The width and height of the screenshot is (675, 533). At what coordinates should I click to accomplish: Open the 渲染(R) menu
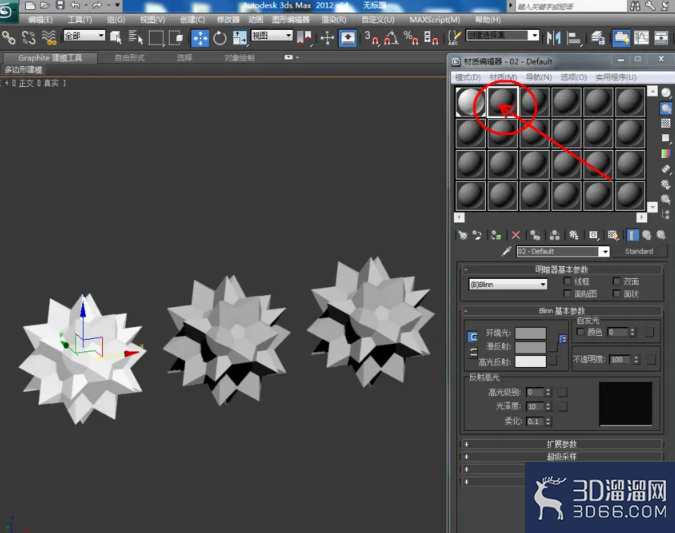[334, 20]
